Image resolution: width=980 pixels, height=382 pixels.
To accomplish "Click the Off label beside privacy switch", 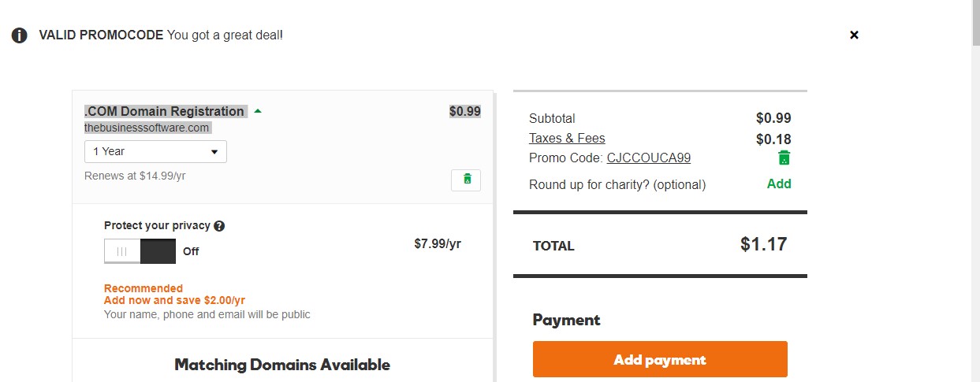I will (191, 251).
